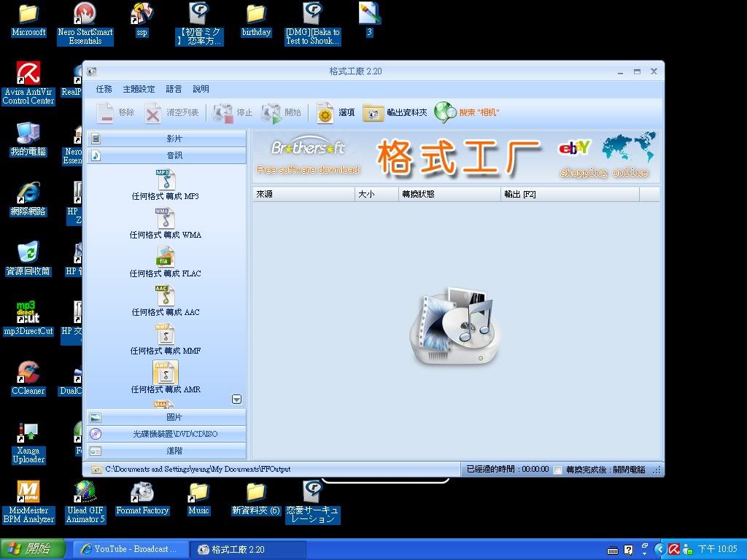Select the Format Factory desktop shortcut
Screen dimensions: 747x560
click(x=142, y=499)
